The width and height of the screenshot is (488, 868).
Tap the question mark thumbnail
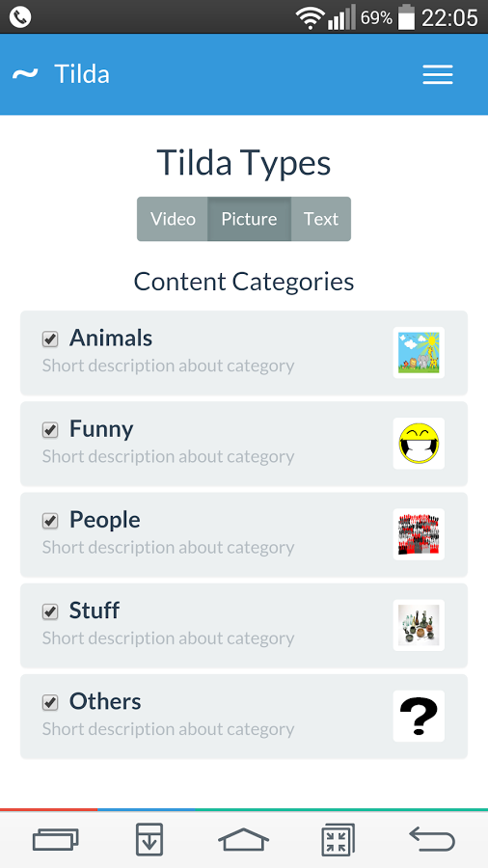pos(419,716)
